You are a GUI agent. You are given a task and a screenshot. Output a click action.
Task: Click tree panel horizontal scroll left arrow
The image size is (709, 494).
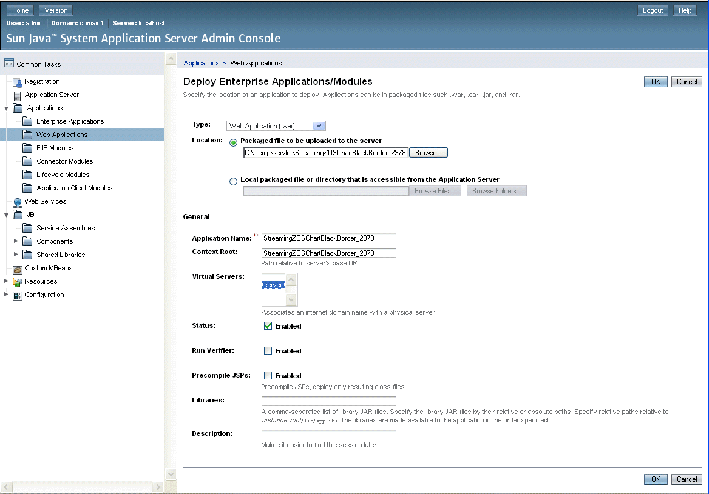[x=7, y=487]
